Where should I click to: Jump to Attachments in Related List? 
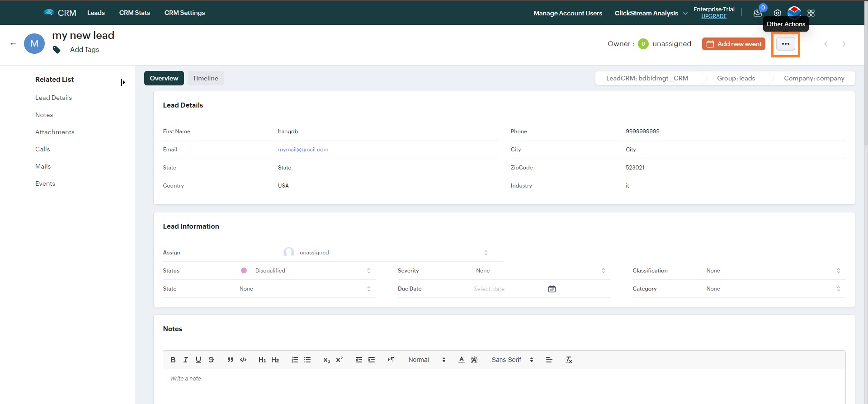(55, 132)
